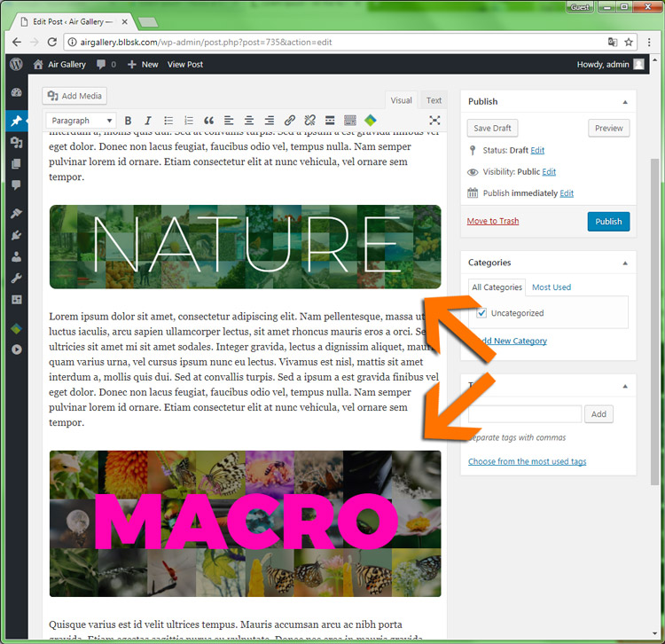Click the Air Gallery shortcode toolbar icon
Image resolution: width=665 pixels, height=644 pixels.
click(371, 121)
